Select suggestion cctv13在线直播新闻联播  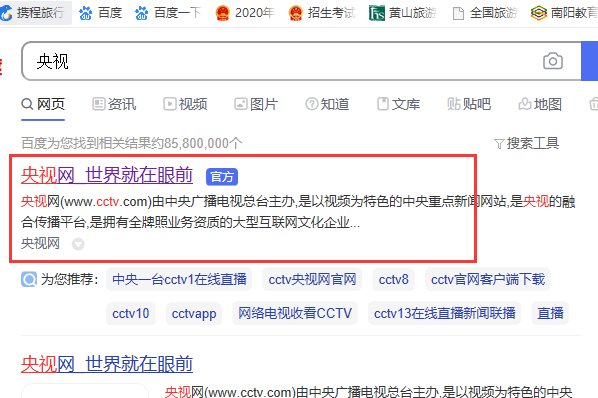click(x=444, y=313)
